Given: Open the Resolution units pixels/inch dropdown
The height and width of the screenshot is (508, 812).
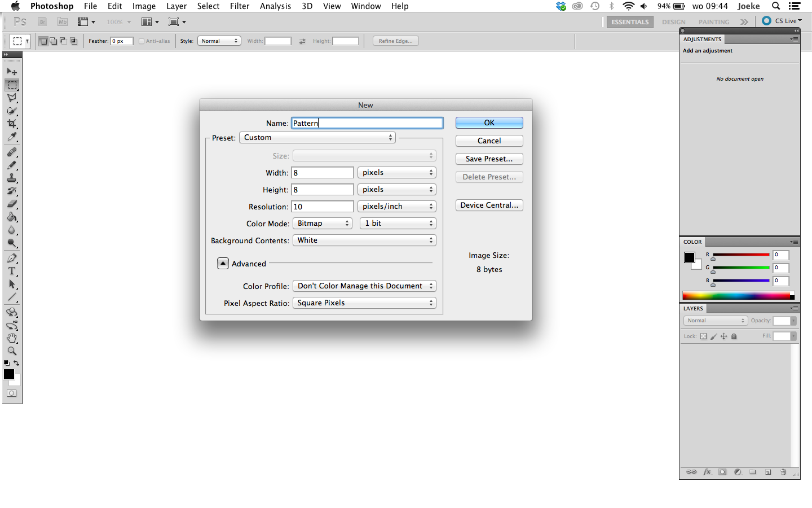Looking at the screenshot, I should (397, 207).
